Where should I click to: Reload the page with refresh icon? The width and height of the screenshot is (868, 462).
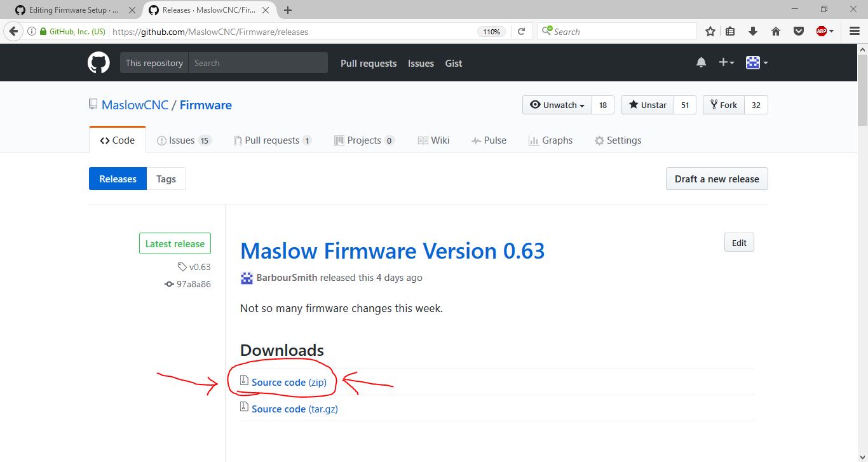521,31
